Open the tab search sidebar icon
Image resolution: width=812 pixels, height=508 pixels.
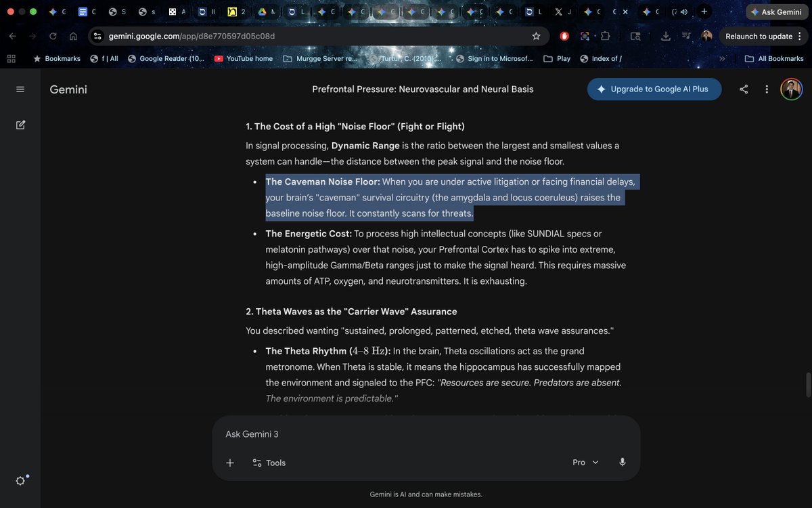click(635, 36)
